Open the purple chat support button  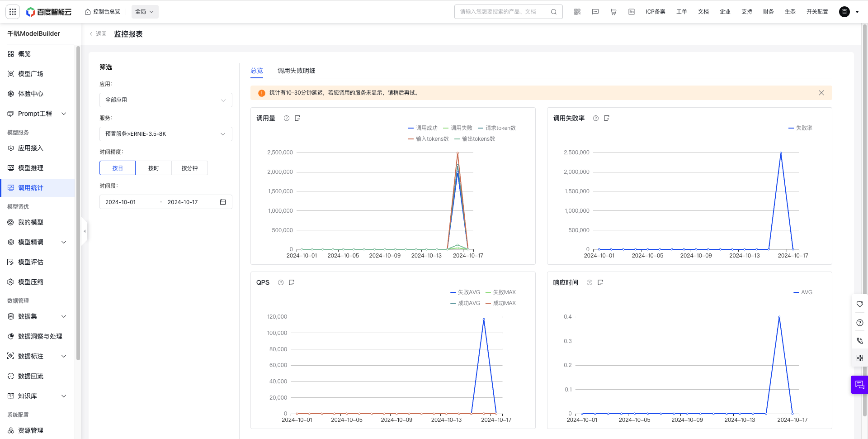[859, 385]
